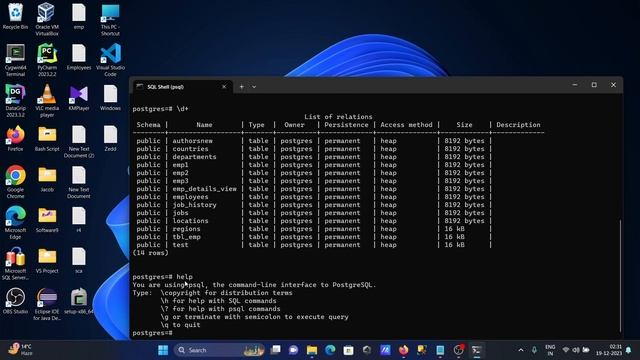Select New Text Document (2) file

(79, 141)
